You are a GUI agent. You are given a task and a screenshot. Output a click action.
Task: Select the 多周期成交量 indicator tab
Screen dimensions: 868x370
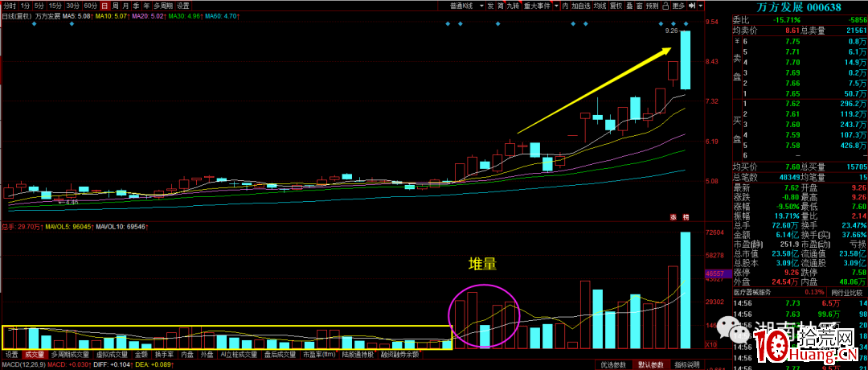click(70, 354)
